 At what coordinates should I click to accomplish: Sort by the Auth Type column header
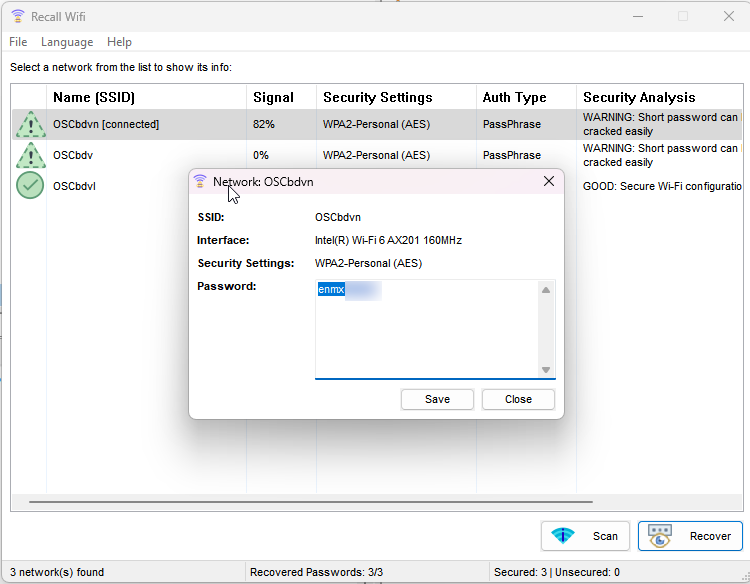pos(514,97)
